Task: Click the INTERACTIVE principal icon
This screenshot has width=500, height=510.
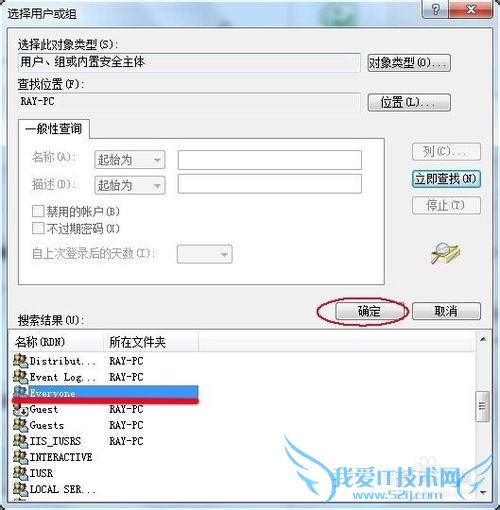Action: point(21,457)
